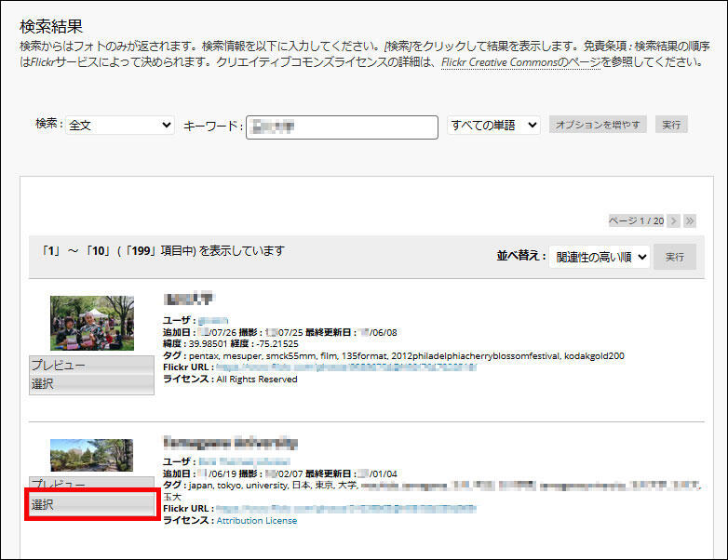Click the All Rights Reserved license text

[x=257, y=380]
